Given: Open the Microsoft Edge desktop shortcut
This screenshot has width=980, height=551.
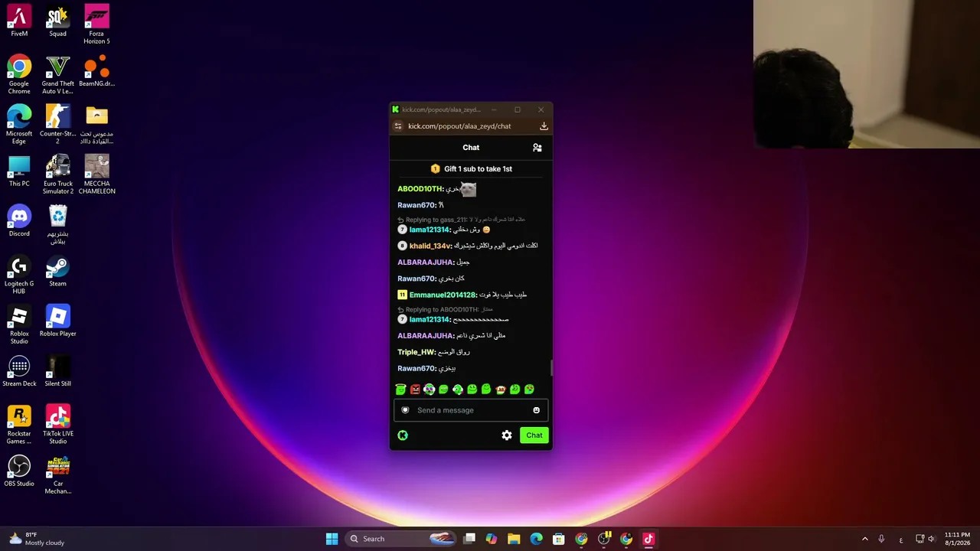Looking at the screenshot, I should (19, 125).
